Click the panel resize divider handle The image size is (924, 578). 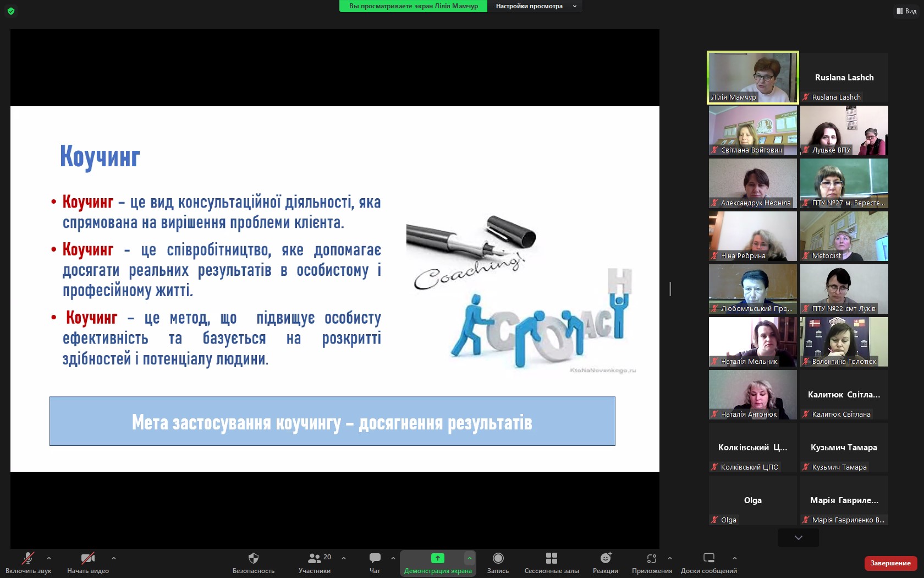[x=669, y=288]
